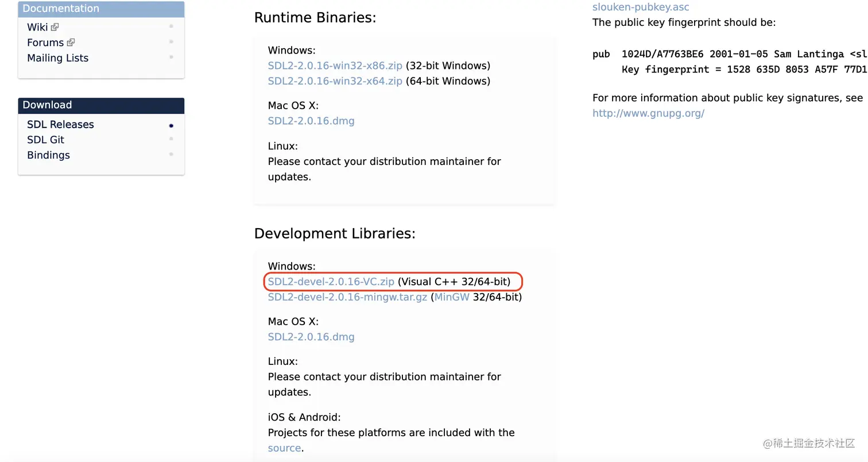Screen dimensions: 868x462
Task: Open the Wiki documentation link
Action: point(37,27)
